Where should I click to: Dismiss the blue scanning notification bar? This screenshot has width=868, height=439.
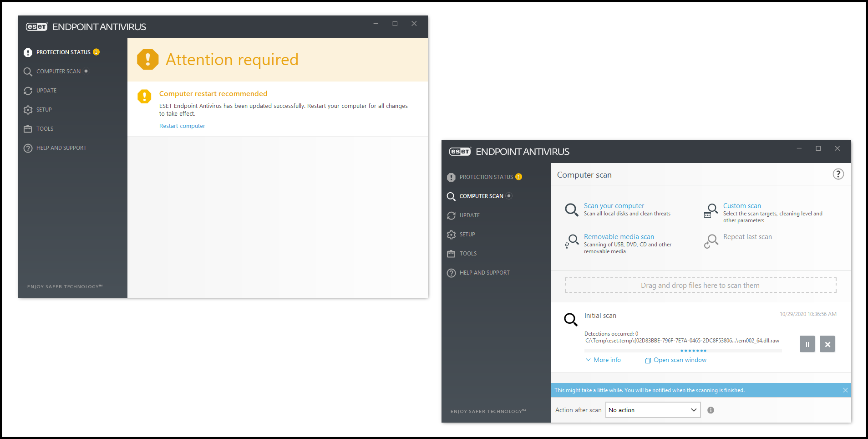[845, 390]
